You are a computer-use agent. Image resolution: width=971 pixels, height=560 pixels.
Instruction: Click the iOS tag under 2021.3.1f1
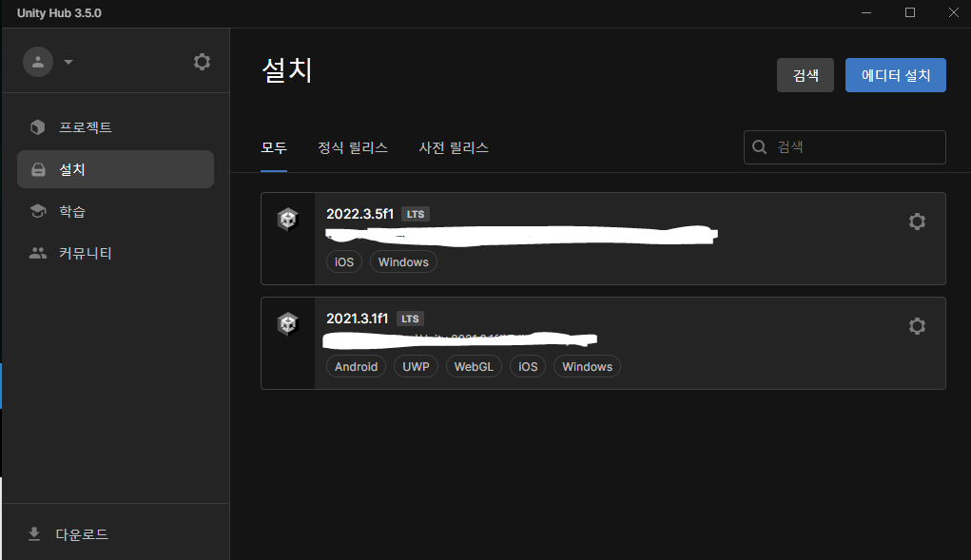click(x=528, y=366)
